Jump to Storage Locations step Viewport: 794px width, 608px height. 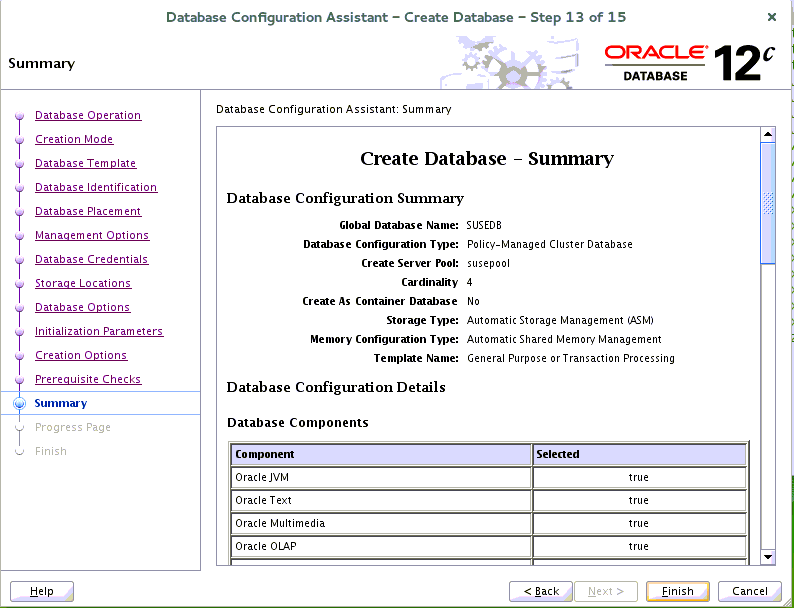[83, 283]
